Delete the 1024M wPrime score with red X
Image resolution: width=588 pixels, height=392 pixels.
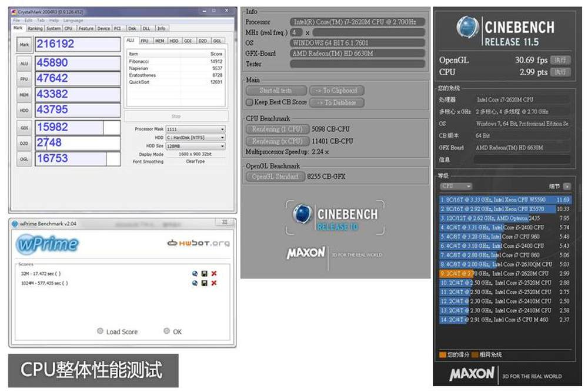214,283
